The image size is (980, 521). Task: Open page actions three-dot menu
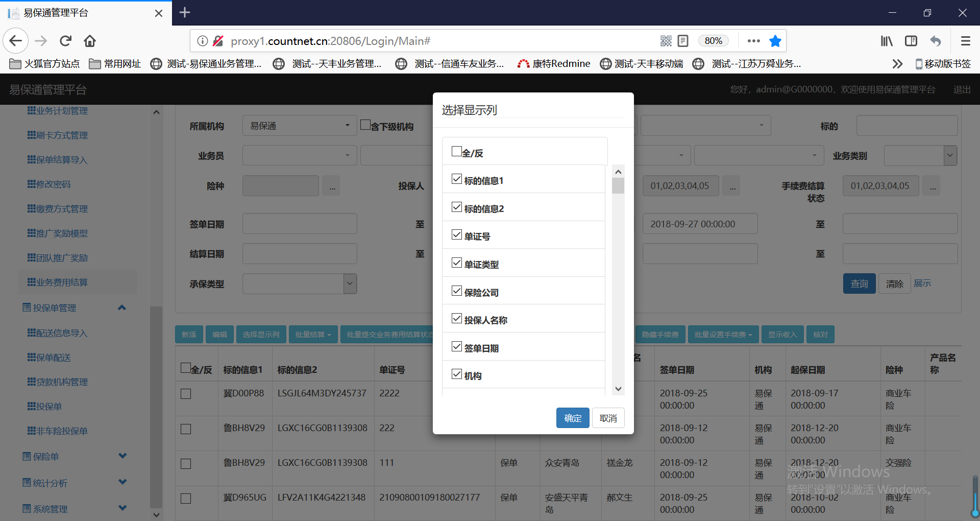coord(753,41)
